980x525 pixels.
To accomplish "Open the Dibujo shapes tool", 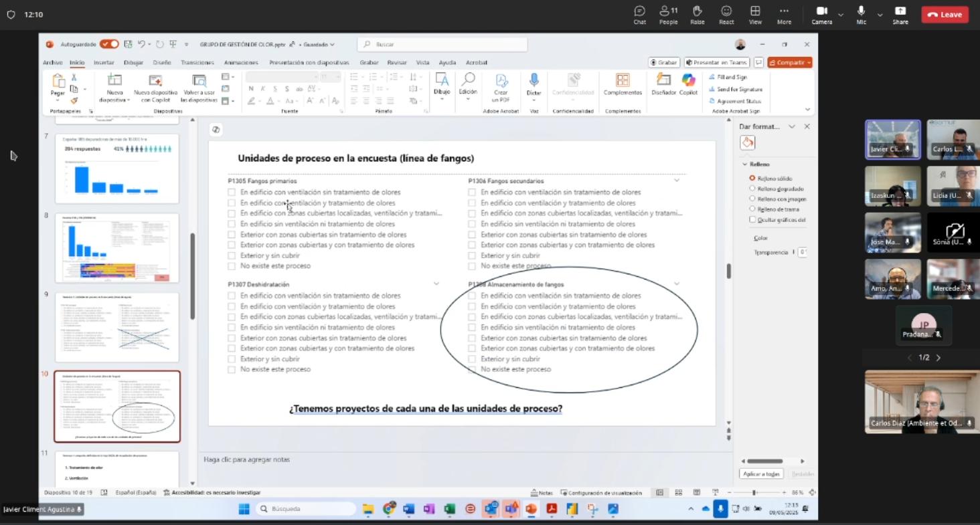I will 442,86.
